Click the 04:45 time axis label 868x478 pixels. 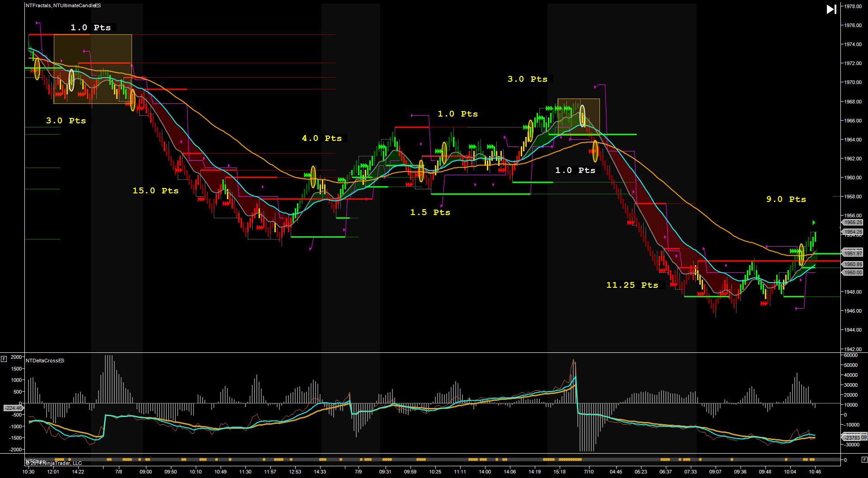coord(616,472)
